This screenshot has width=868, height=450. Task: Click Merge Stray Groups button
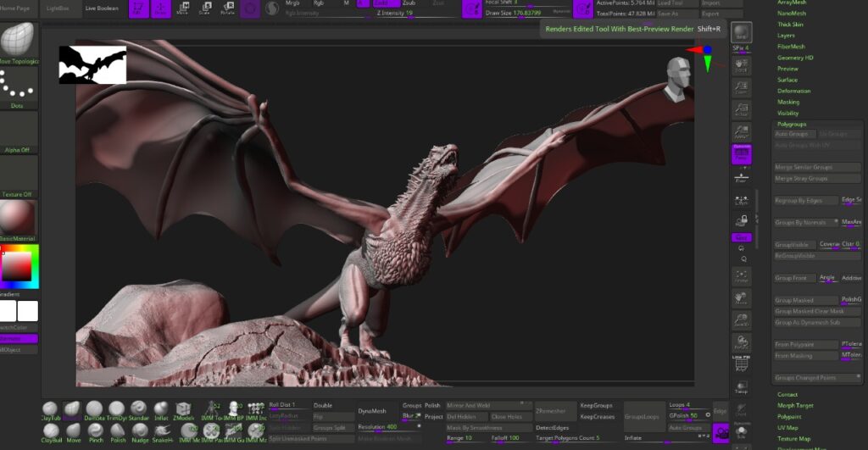click(x=817, y=178)
